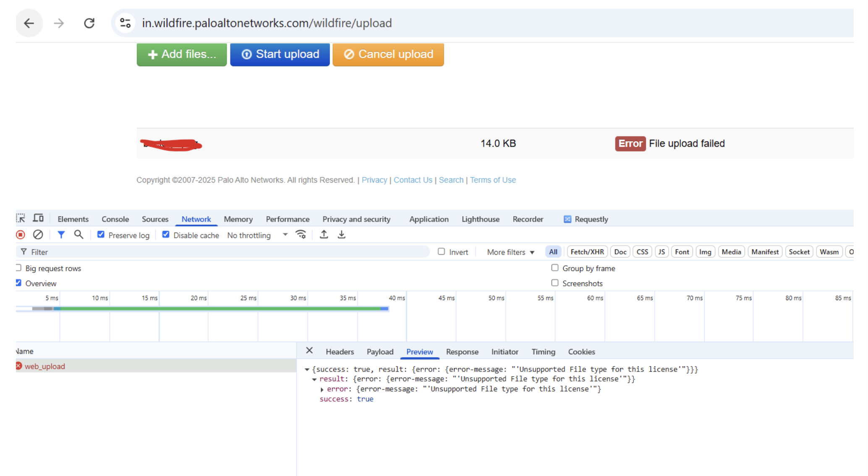The height and width of the screenshot is (476, 868).
Task: Toggle the device toolbar icon
Action: (x=38, y=218)
